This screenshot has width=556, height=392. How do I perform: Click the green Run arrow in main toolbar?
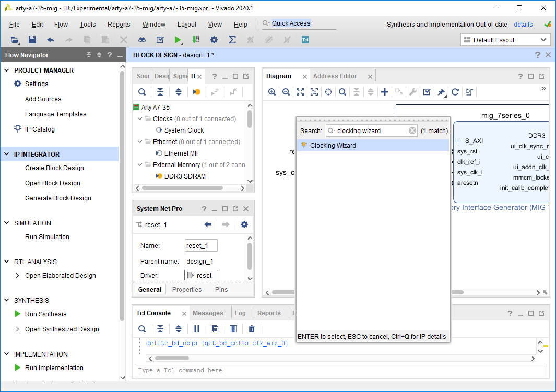pyautogui.click(x=178, y=40)
